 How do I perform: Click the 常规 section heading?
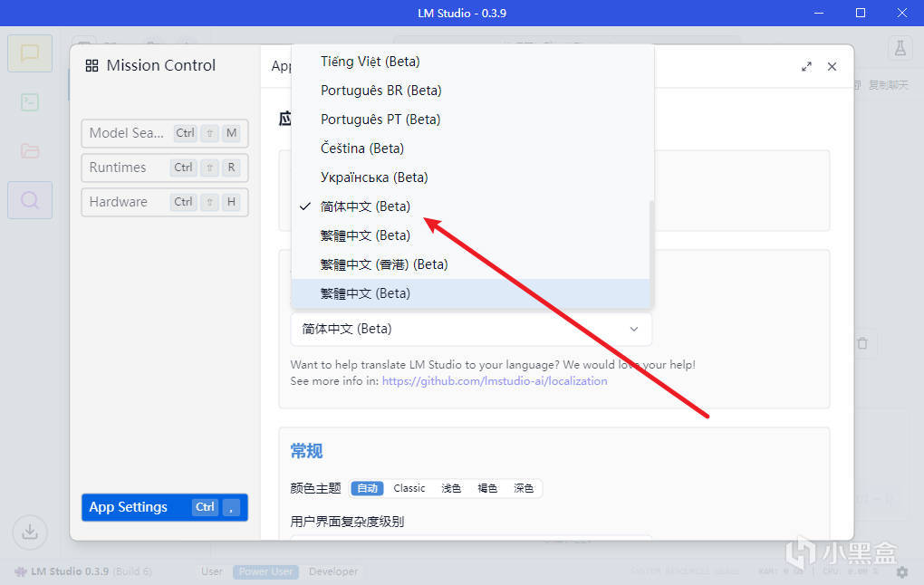306,451
